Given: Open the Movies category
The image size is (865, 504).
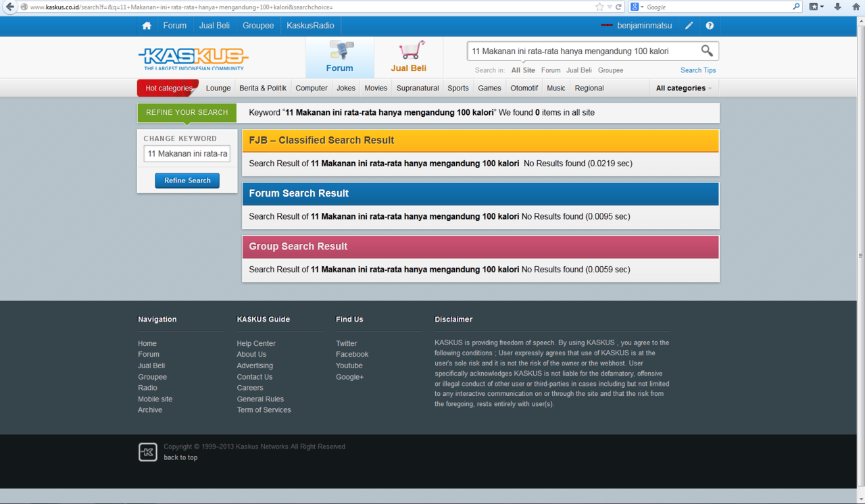Looking at the screenshot, I should tap(376, 88).
